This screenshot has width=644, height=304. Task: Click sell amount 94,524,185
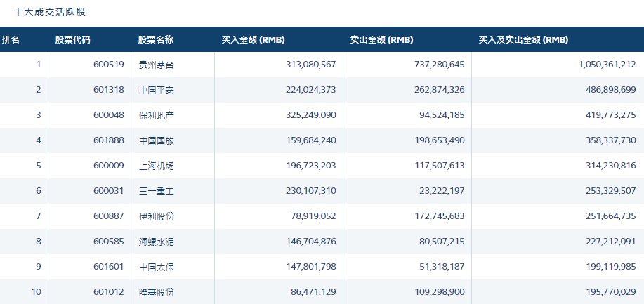[x=442, y=115]
